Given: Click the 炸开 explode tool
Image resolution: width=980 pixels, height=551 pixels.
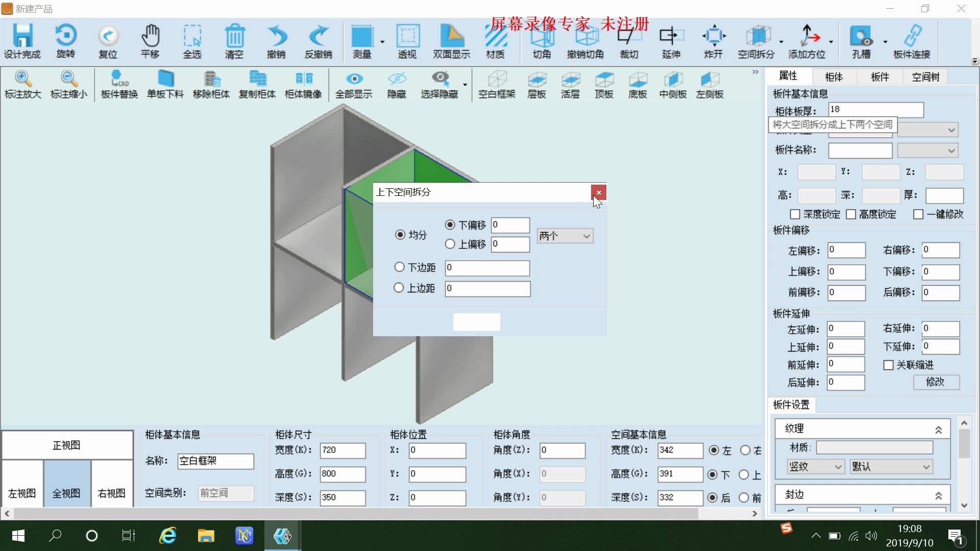Looking at the screenshot, I should click(713, 41).
